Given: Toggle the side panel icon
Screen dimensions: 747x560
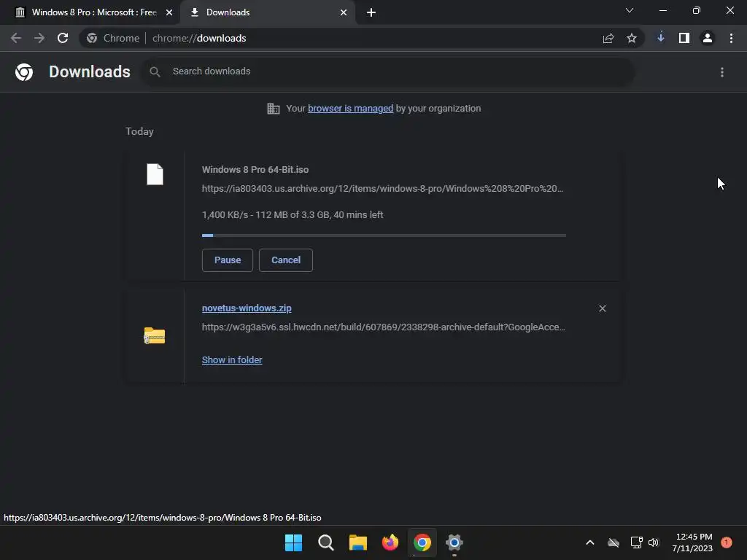Looking at the screenshot, I should tap(684, 38).
